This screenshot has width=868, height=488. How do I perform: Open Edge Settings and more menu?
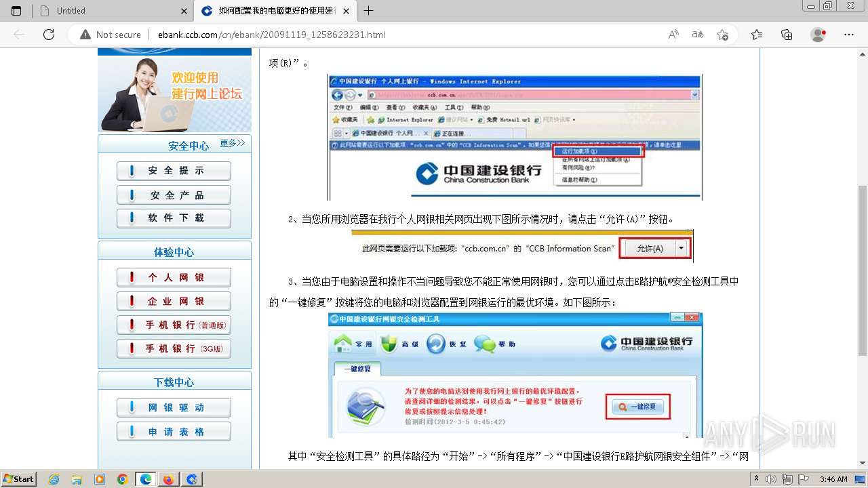(849, 35)
